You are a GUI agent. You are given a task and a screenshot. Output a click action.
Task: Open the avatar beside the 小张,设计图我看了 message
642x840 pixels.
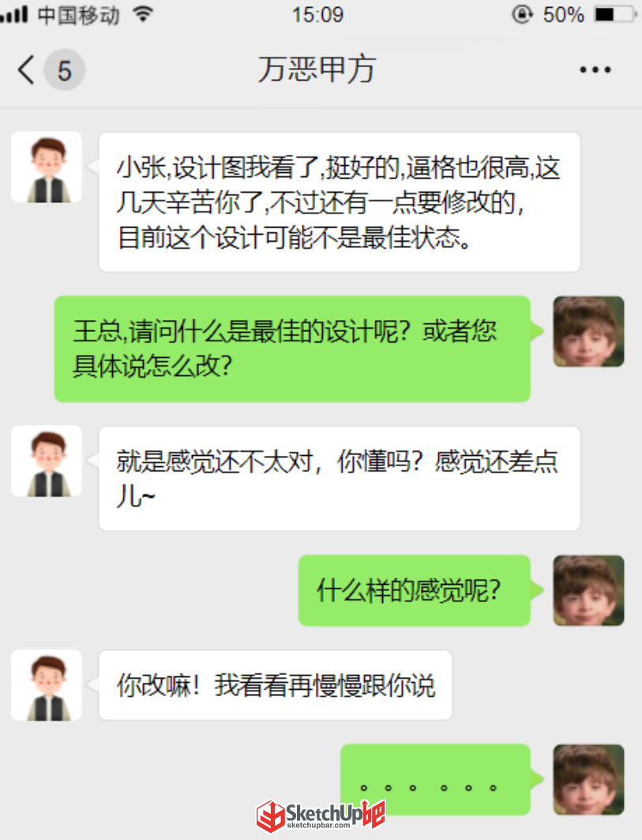(47, 168)
